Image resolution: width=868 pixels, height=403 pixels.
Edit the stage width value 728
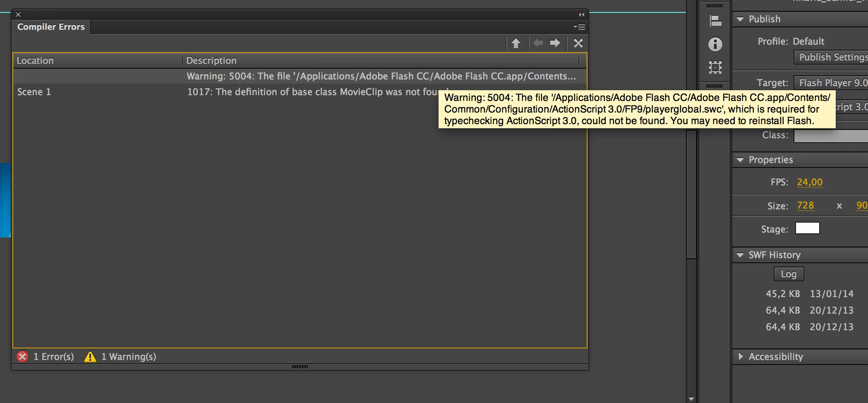click(806, 206)
